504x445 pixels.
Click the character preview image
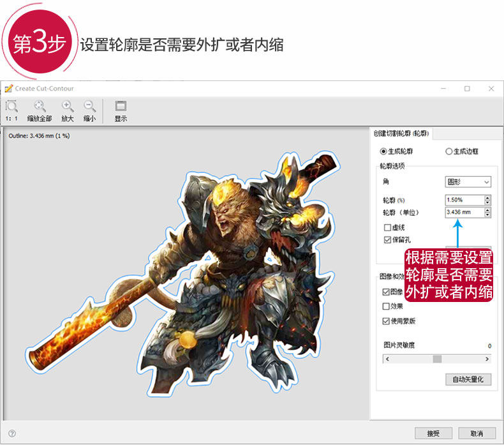(183, 273)
